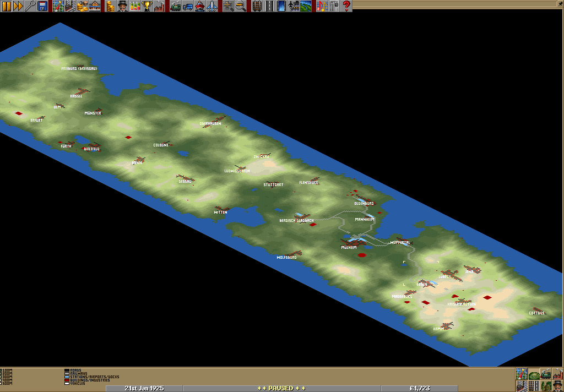564x392 pixels.
Task: Show train list from toolbar locomotive icon
Action: click(175, 6)
